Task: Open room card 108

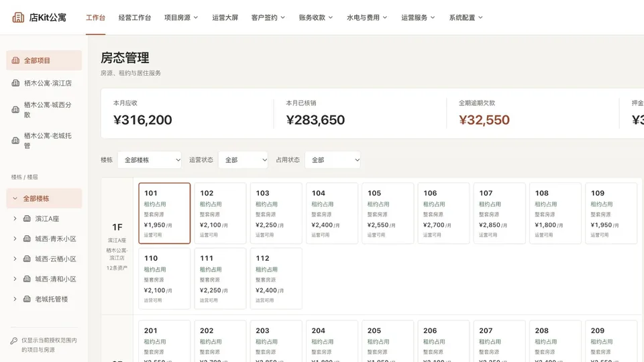Action: pyautogui.click(x=555, y=213)
